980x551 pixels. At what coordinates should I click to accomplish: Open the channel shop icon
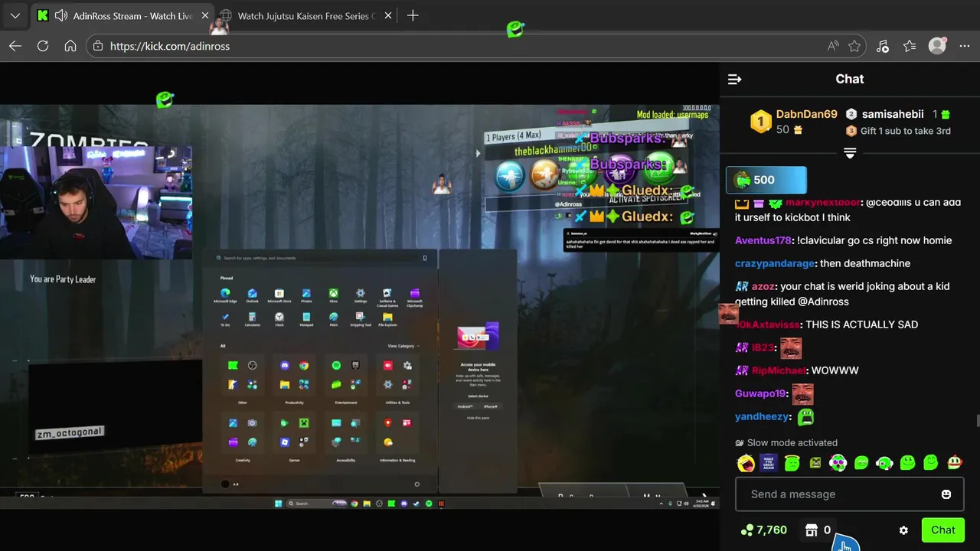click(x=812, y=530)
